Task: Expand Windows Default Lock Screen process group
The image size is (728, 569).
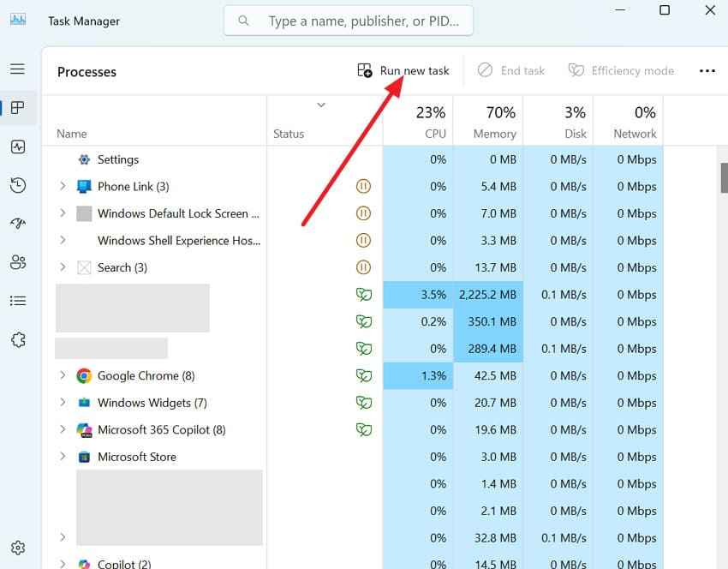Action: [x=63, y=213]
